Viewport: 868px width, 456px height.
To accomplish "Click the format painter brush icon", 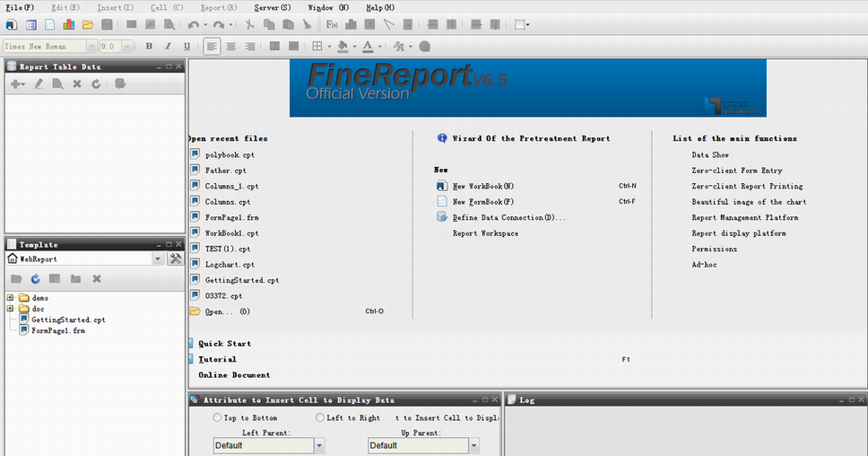I will (308, 24).
